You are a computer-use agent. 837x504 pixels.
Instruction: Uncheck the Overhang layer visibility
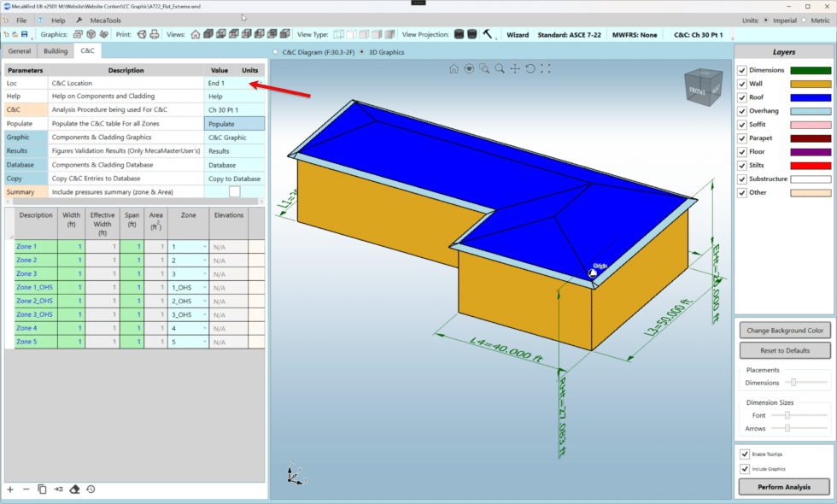[x=742, y=110]
